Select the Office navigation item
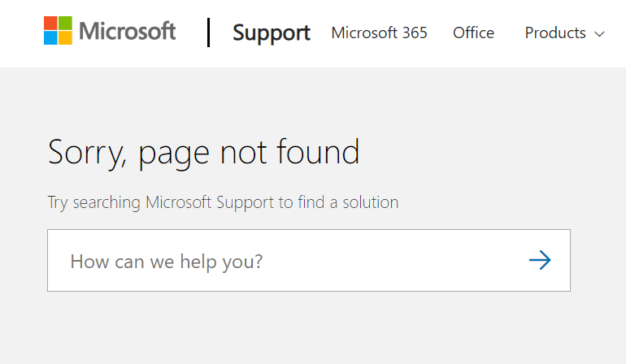This screenshot has width=626, height=364. [473, 32]
